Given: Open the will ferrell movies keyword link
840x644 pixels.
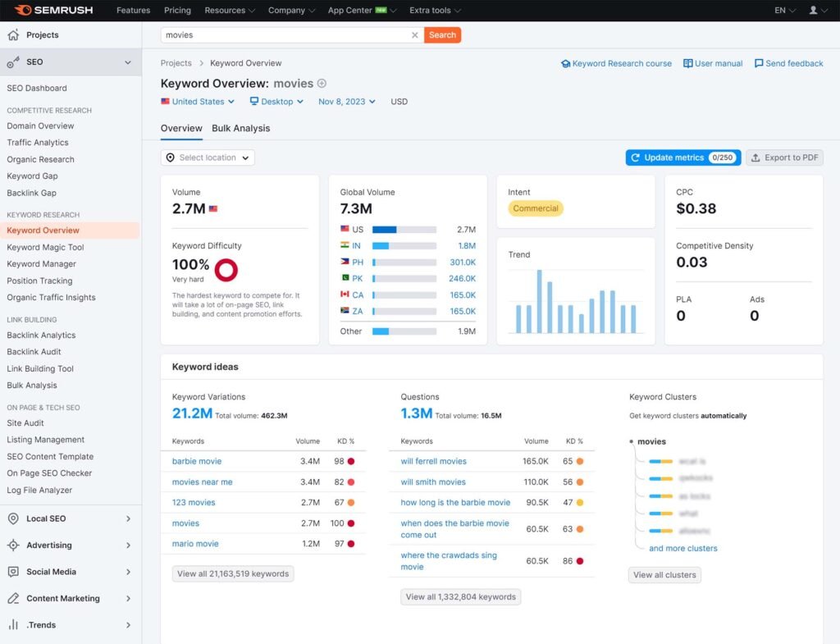Looking at the screenshot, I should pos(433,461).
